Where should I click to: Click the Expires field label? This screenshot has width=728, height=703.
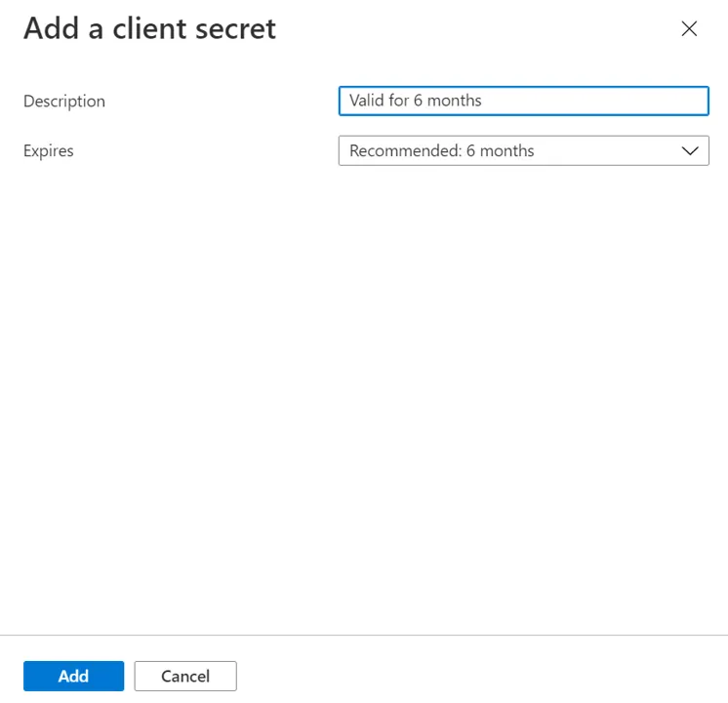pyautogui.click(x=48, y=151)
